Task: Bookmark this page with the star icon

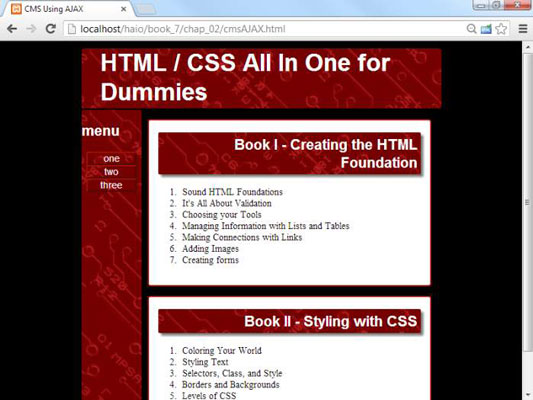Action: point(501,29)
